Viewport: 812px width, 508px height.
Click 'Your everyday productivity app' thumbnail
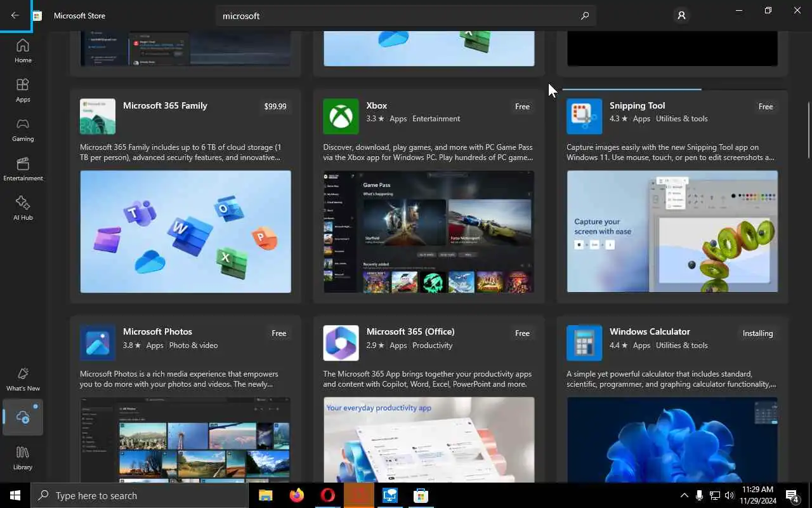point(429,439)
